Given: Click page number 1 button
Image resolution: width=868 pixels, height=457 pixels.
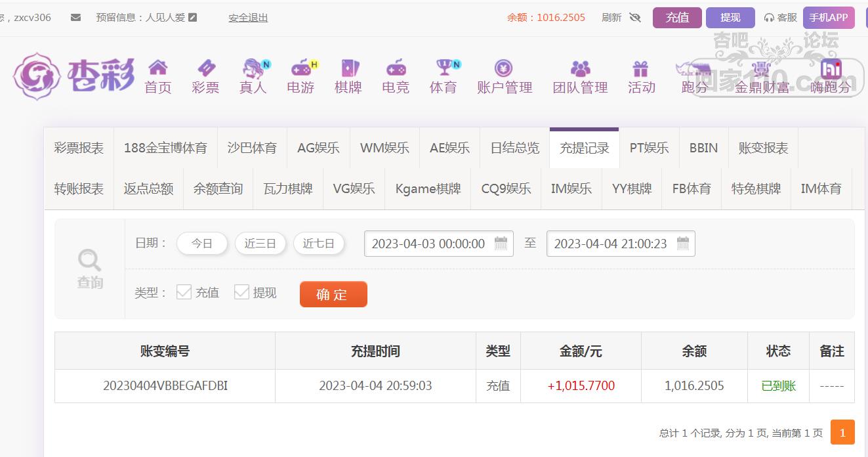Looking at the screenshot, I should (842, 433).
